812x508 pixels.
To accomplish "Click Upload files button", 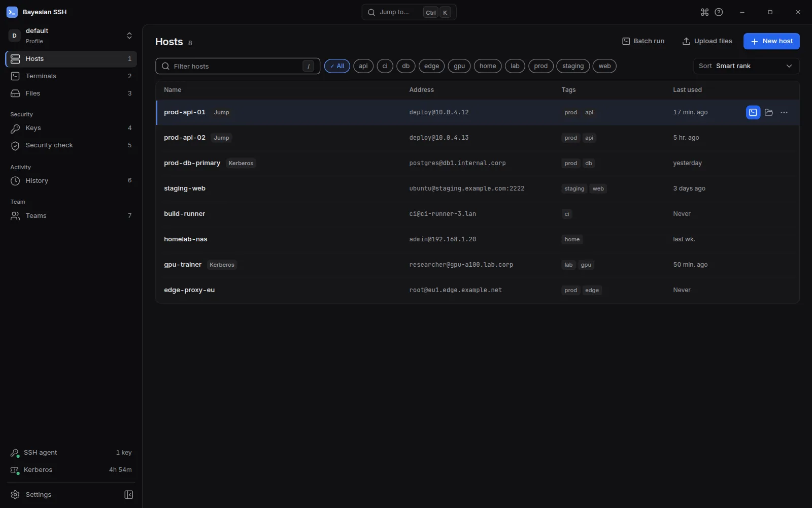I will coord(707,41).
